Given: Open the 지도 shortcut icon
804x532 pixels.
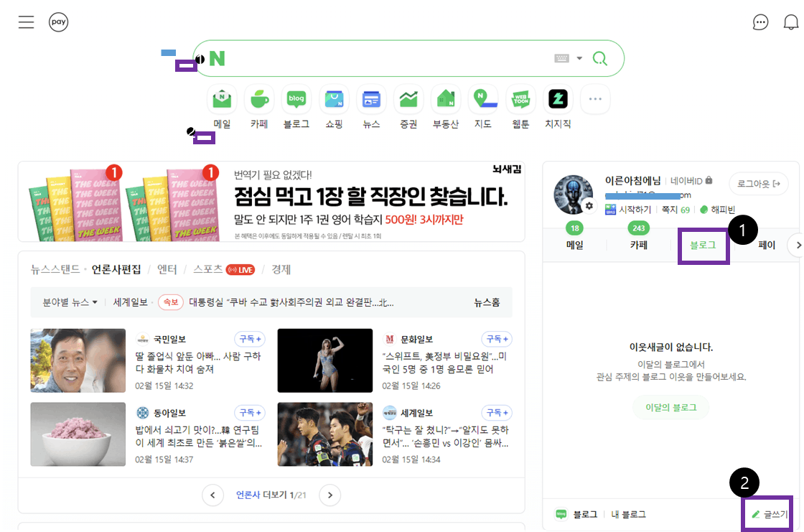Looking at the screenshot, I should [x=483, y=100].
